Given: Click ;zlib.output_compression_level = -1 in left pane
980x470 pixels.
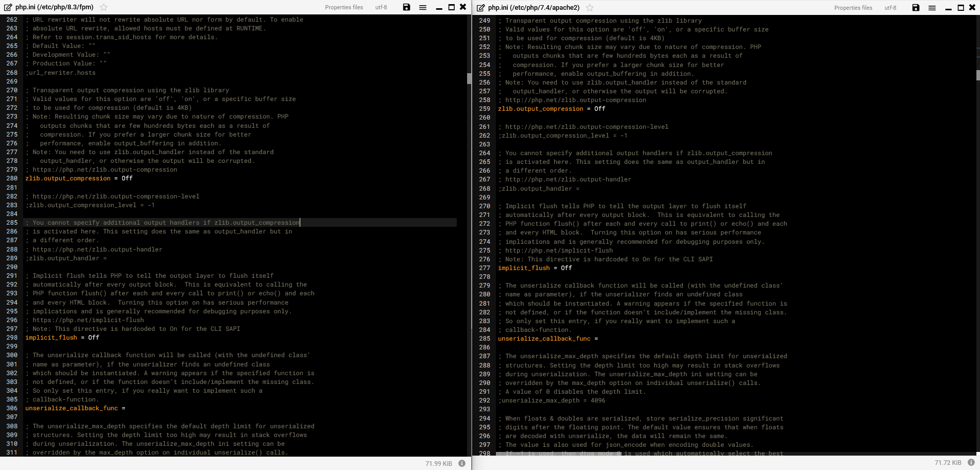Looking at the screenshot, I should [90, 205].
